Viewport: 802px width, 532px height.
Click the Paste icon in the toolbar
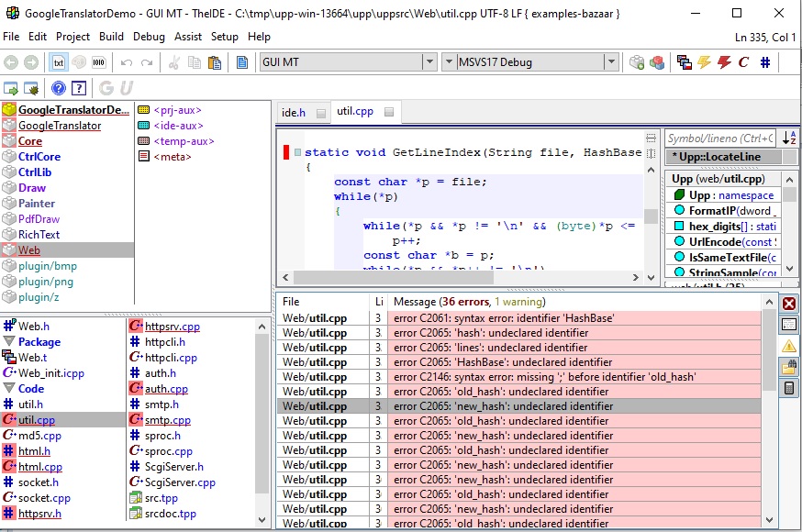click(215, 62)
